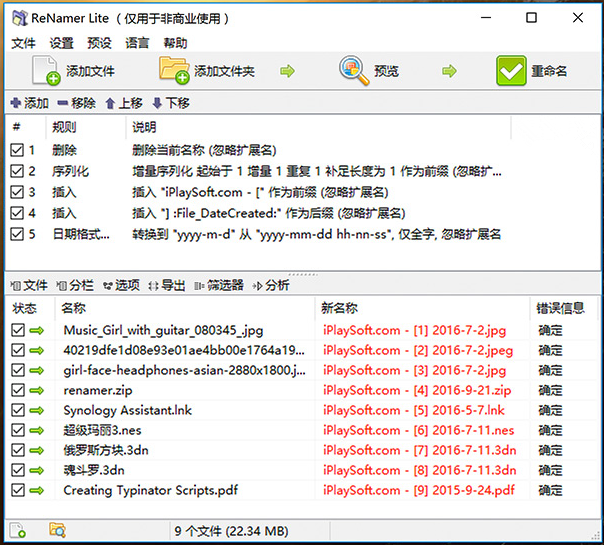Click green arrow icon for 俄罗斯方块.3dn
Screen dimensions: 604x545
pos(37,450)
